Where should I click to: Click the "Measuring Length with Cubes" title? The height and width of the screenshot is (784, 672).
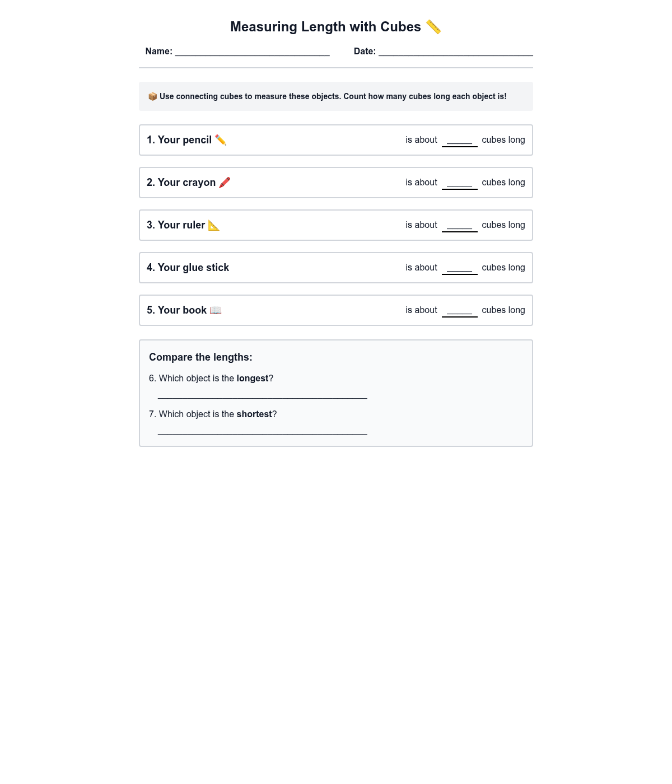pyautogui.click(x=325, y=27)
